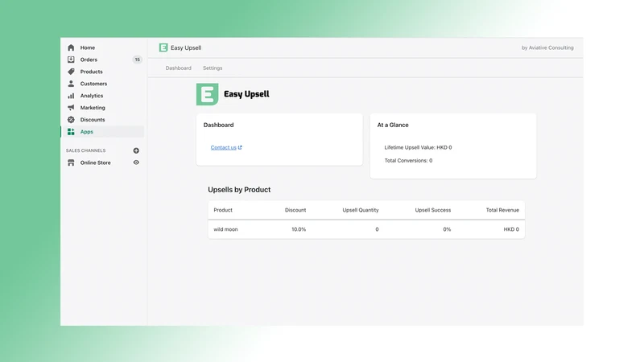This screenshot has width=644, height=362.
Task: Add a sales channel with plus icon
Action: [x=136, y=150]
